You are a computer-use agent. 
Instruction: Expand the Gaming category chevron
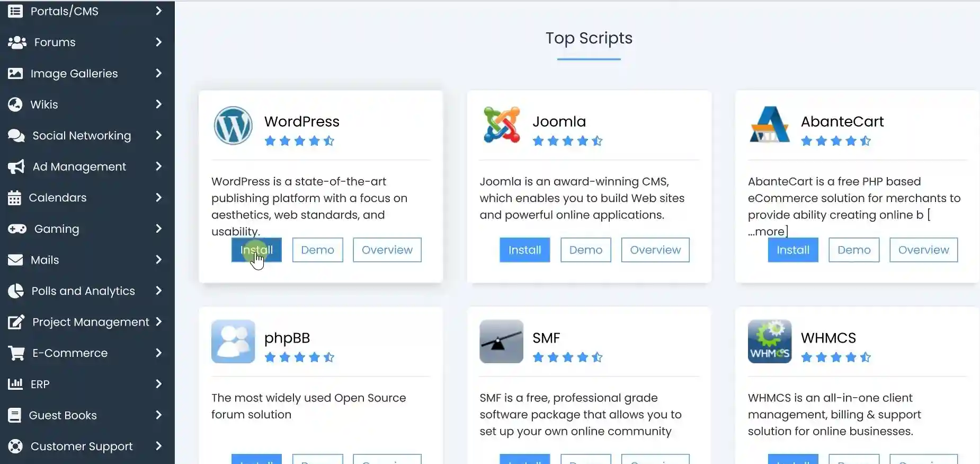click(x=158, y=229)
